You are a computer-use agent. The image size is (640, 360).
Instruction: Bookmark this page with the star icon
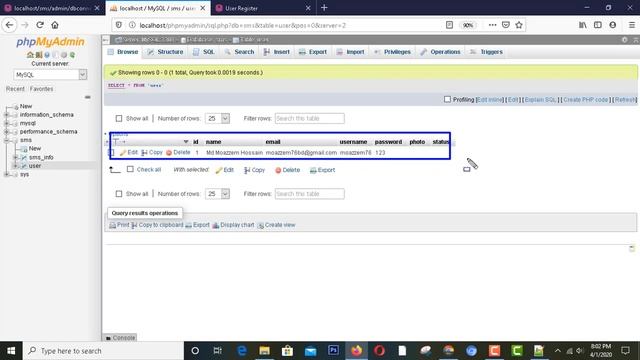pos(519,25)
